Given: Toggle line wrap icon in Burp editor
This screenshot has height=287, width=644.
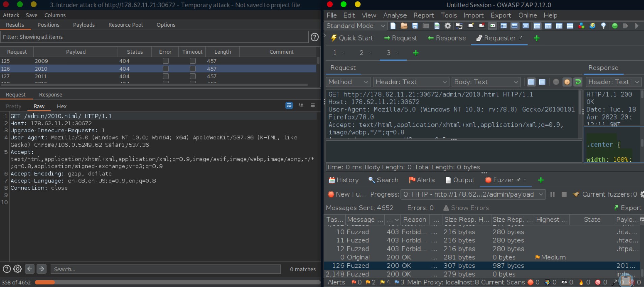Looking at the screenshot, I should [289, 106].
